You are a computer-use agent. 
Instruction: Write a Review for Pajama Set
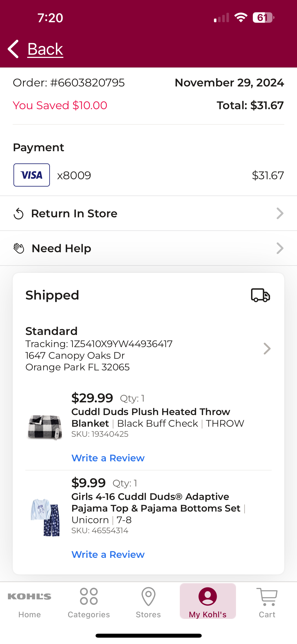coord(108,554)
